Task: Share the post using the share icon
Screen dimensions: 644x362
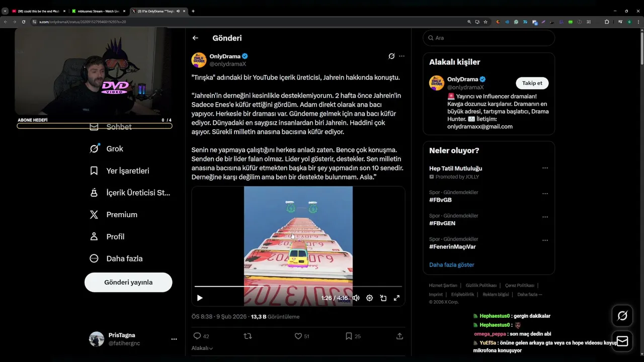Action: pos(399,336)
